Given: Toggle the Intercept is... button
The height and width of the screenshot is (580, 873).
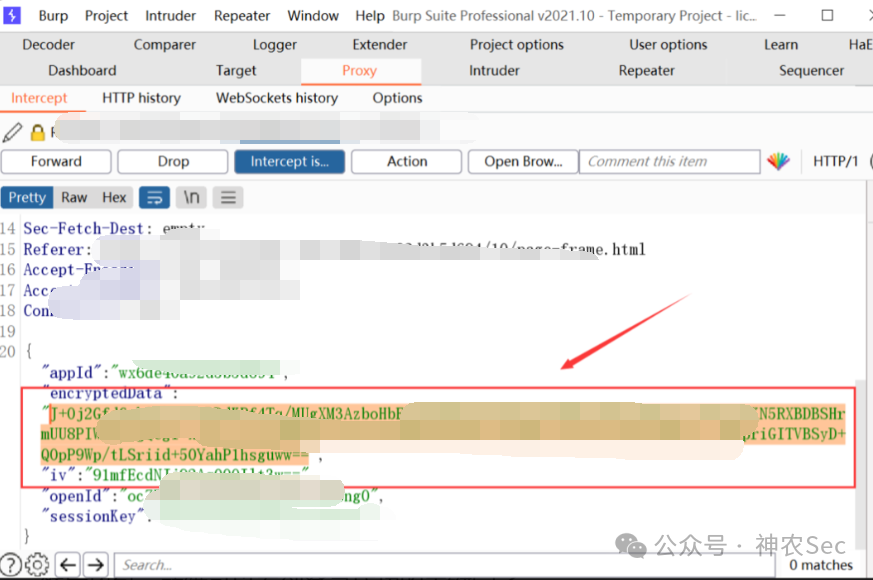Looking at the screenshot, I should 290,161.
